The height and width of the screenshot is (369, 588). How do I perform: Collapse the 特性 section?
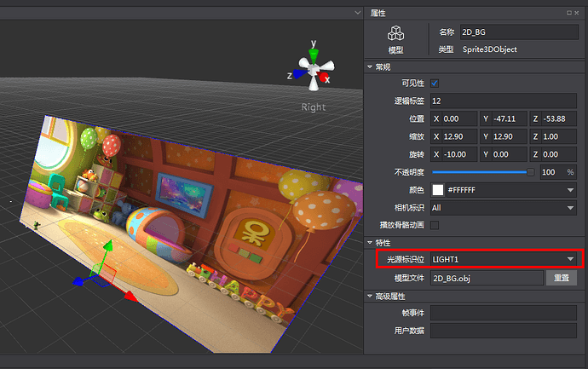370,243
